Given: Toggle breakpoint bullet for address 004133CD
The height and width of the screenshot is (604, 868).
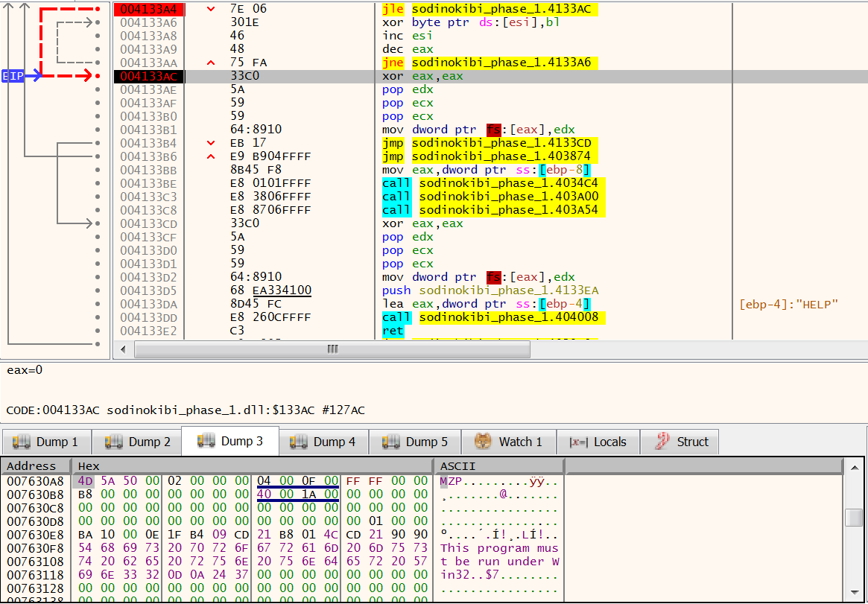Looking at the screenshot, I should pyautogui.click(x=98, y=223).
